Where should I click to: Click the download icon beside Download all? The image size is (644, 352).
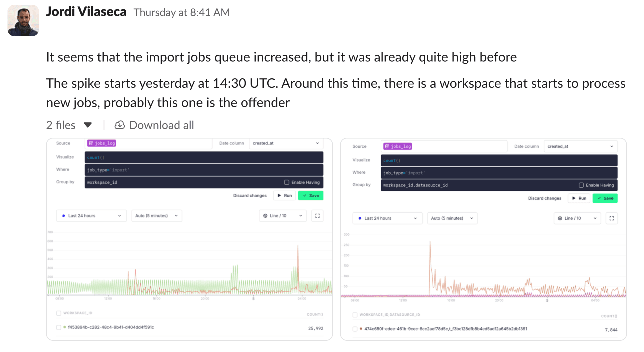(x=120, y=125)
